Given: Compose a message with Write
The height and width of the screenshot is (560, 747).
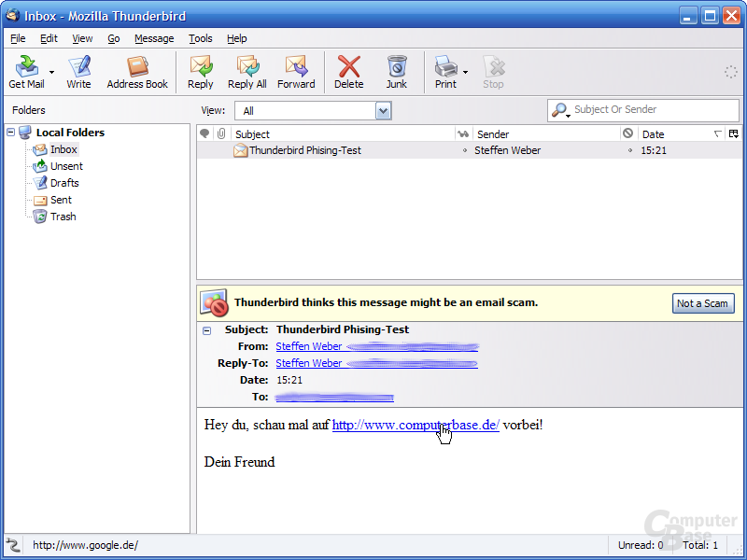Looking at the screenshot, I should coord(78,72).
